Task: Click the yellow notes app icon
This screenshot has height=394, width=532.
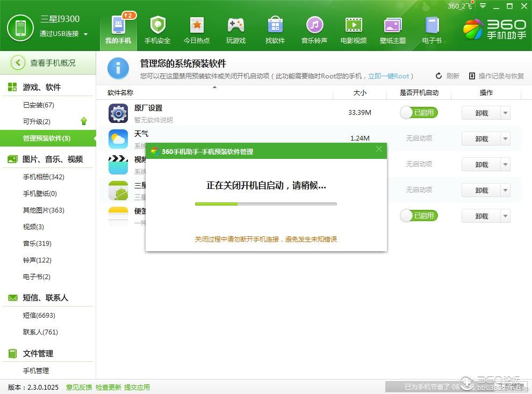Action: (118, 216)
